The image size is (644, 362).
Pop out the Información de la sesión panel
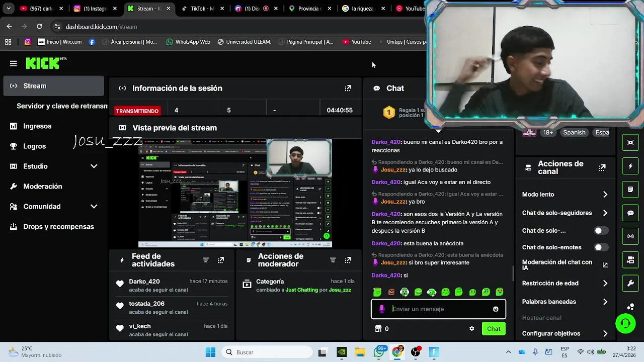(348, 88)
